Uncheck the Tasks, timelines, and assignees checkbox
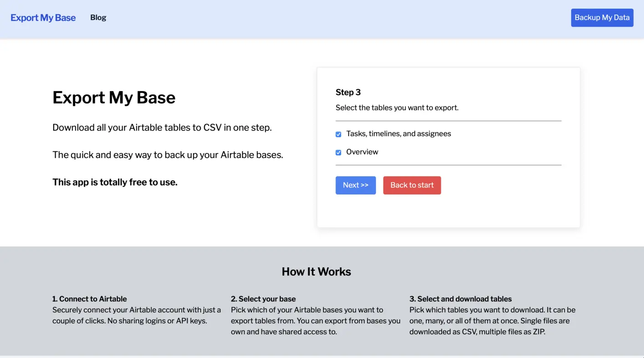The image size is (644, 358). click(x=338, y=134)
